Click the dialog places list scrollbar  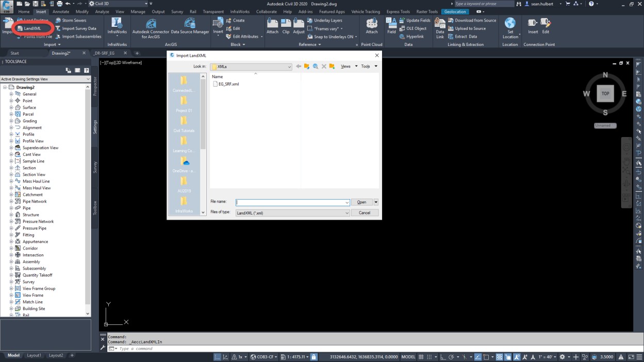203,113
